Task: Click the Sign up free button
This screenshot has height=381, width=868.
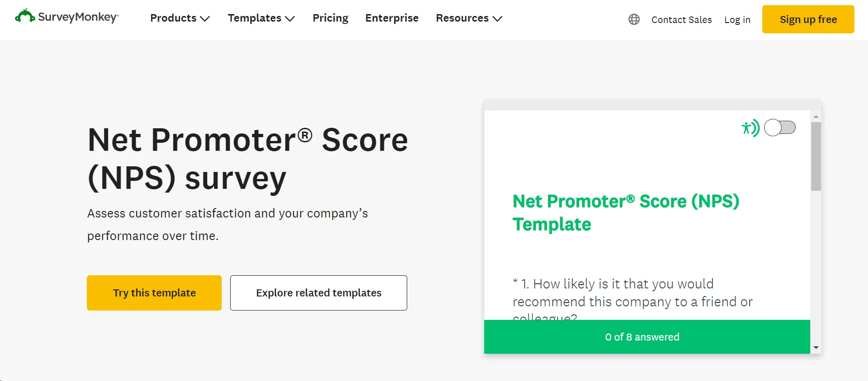Action: [808, 19]
